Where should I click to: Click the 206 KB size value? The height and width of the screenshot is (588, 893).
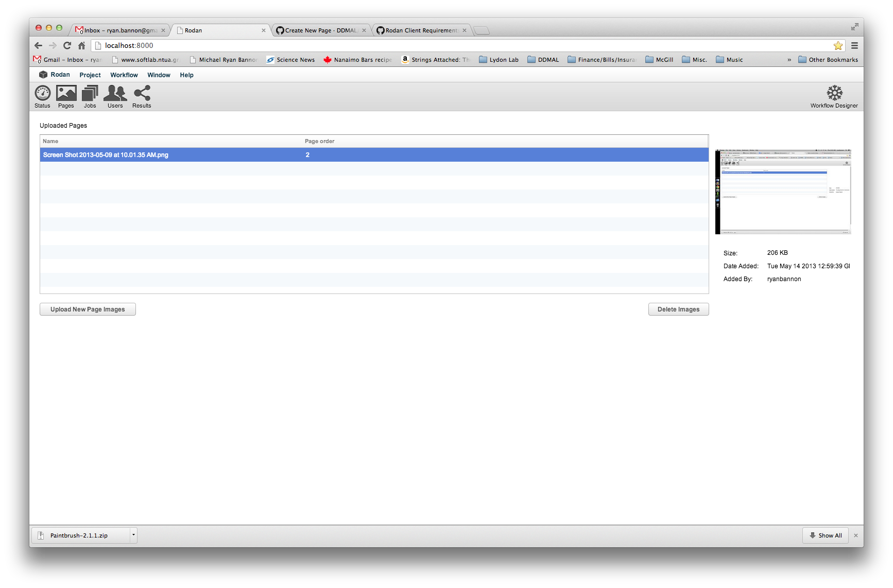[777, 253]
